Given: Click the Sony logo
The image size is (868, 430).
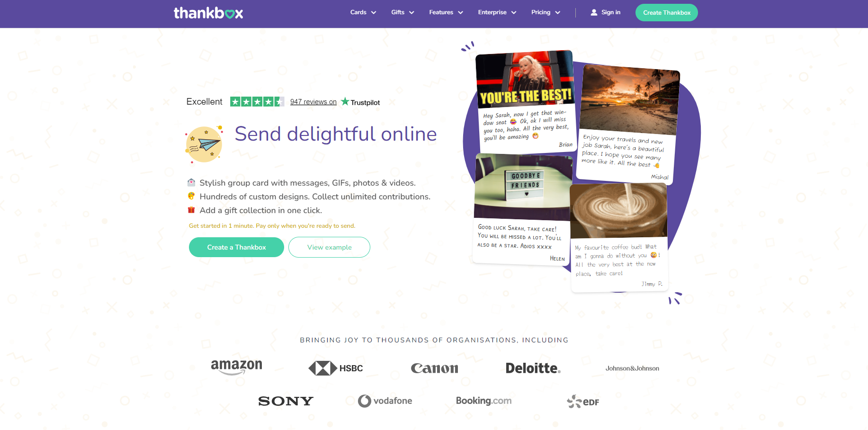Looking at the screenshot, I should pyautogui.click(x=286, y=401).
